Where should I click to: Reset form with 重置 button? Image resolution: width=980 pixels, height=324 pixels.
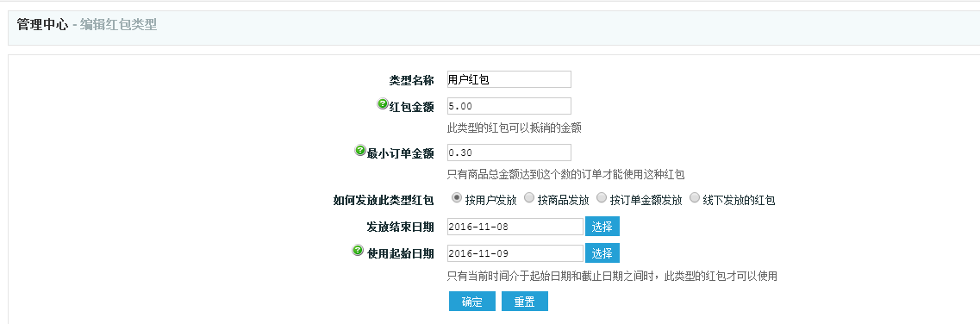pos(524,301)
